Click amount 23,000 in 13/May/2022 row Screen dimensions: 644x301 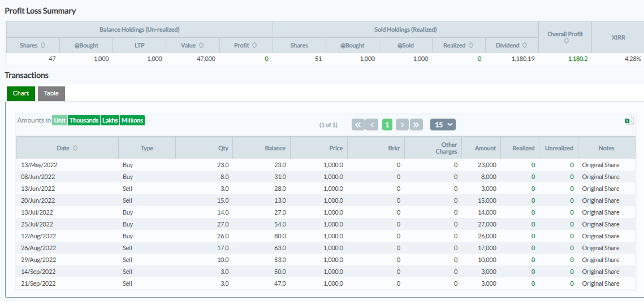pos(487,165)
